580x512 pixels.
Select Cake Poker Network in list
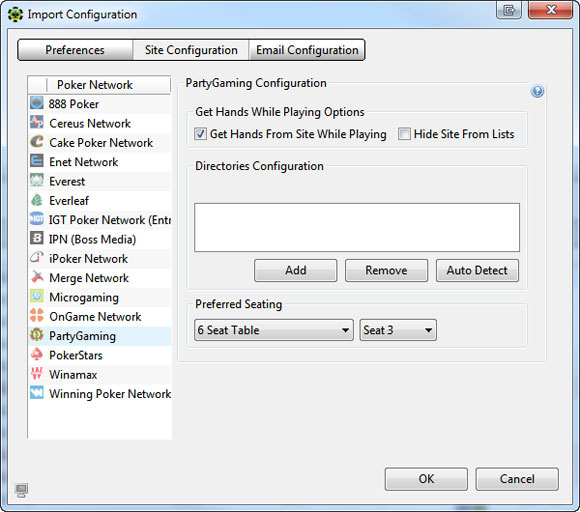tap(100, 142)
